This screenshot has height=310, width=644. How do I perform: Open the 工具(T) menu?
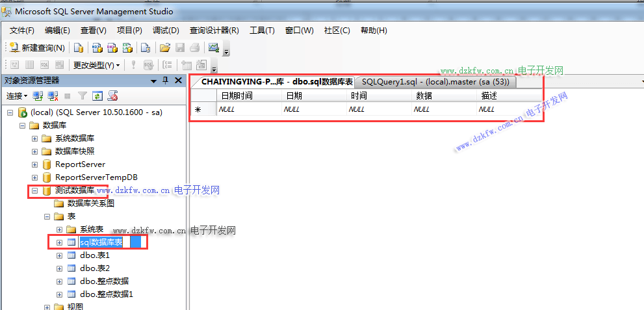coord(262,31)
